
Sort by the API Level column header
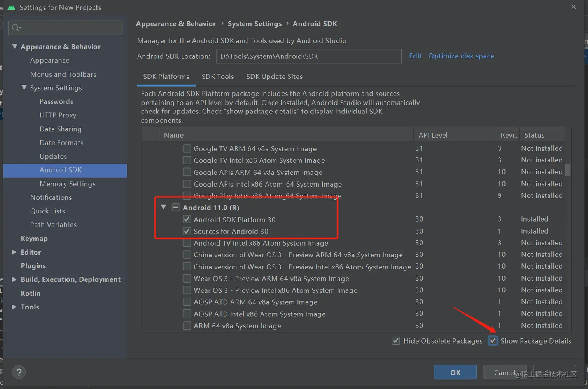click(x=455, y=135)
